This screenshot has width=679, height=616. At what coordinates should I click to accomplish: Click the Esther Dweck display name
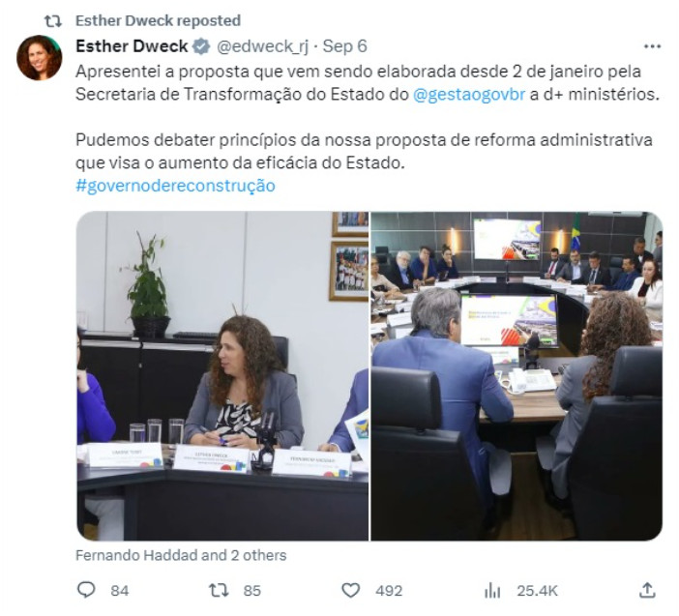tap(132, 45)
